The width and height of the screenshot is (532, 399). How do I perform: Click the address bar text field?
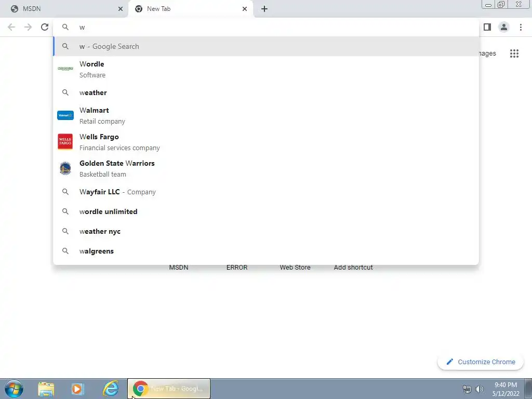click(x=265, y=27)
